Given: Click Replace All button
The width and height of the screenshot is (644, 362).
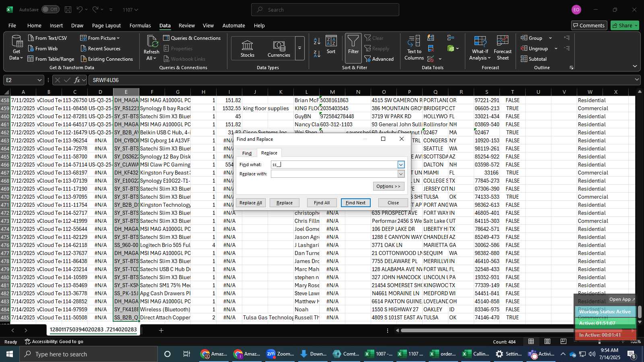Looking at the screenshot, I should point(251,203).
